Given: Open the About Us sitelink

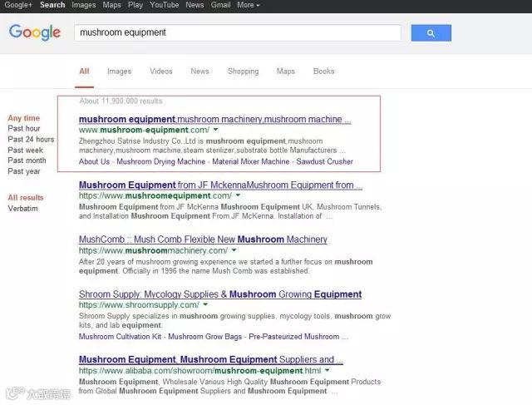Looking at the screenshot, I should coord(94,161).
